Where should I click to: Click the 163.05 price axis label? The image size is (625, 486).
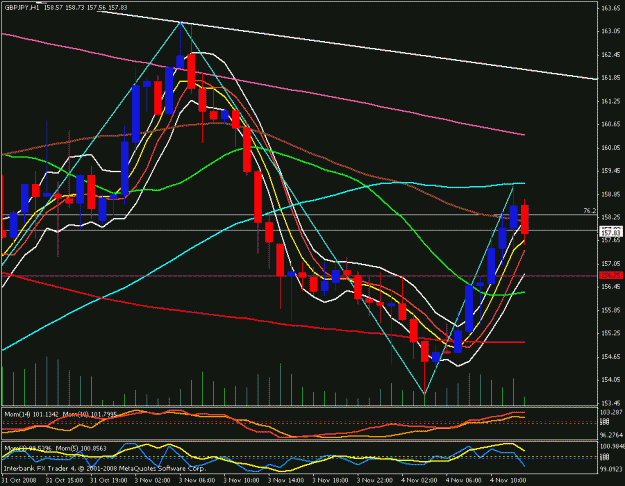610,31
